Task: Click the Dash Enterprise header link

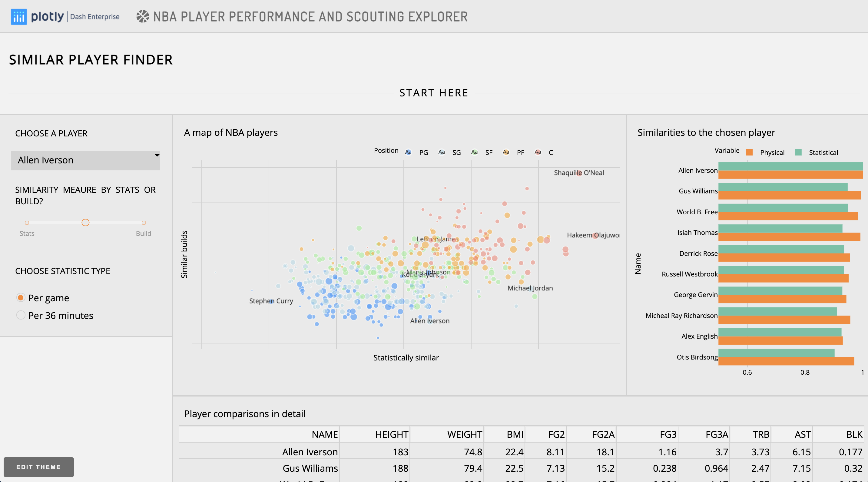Action: [95, 17]
